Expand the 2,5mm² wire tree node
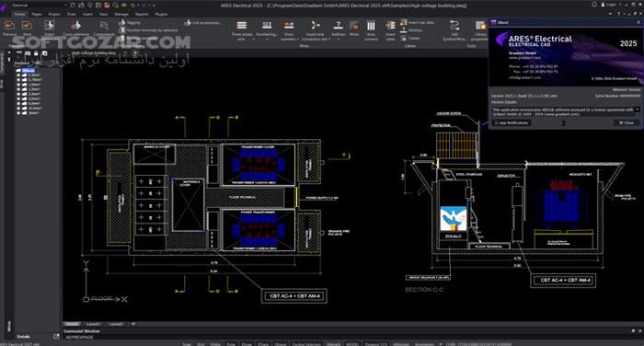 point(18,94)
